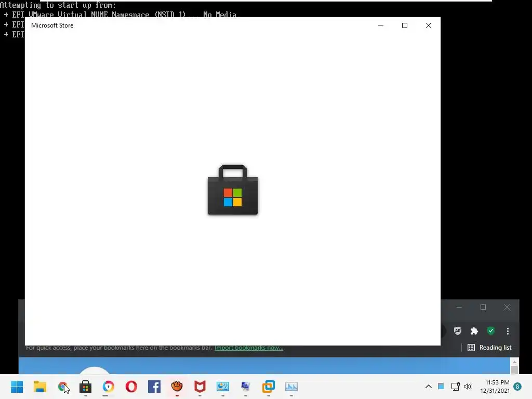532x399 pixels.
Task: Click Chrome scrollbar up arrow
Action: tap(514, 362)
